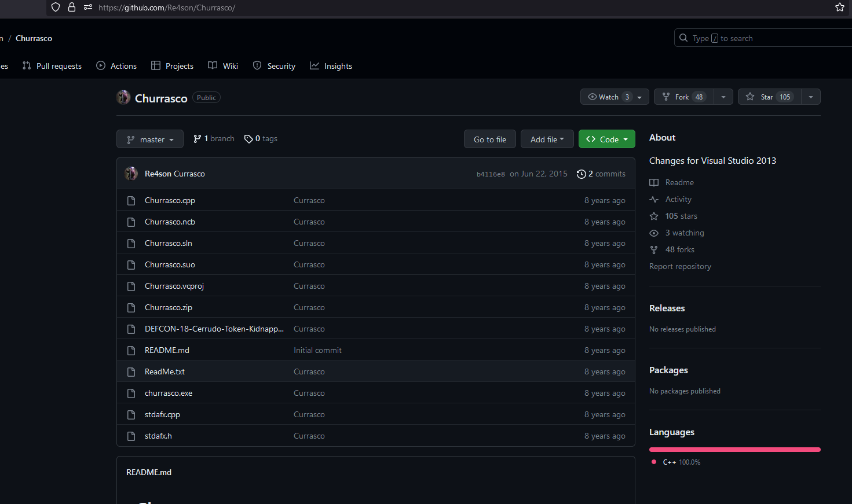View the 0 tags link
Viewport: 852px width, 504px height.
click(261, 139)
